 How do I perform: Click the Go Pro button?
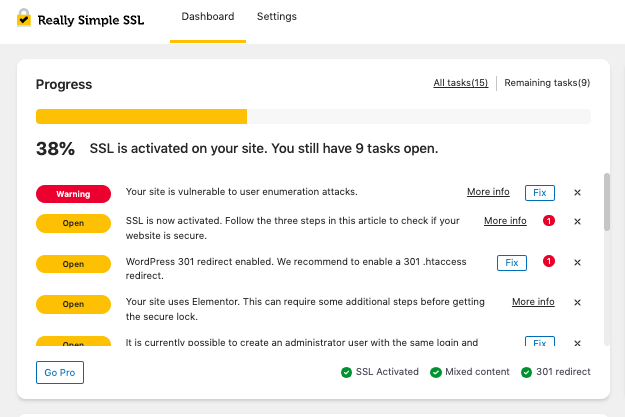click(x=60, y=372)
